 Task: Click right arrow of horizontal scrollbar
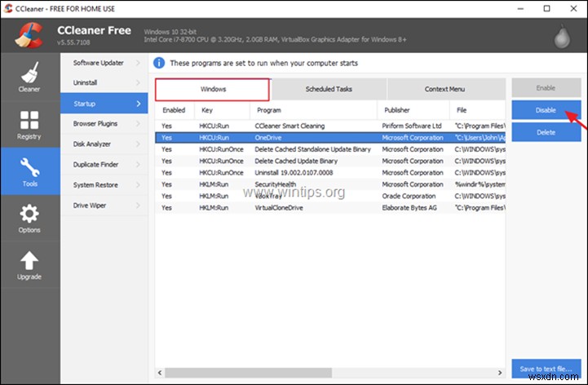[x=500, y=373]
